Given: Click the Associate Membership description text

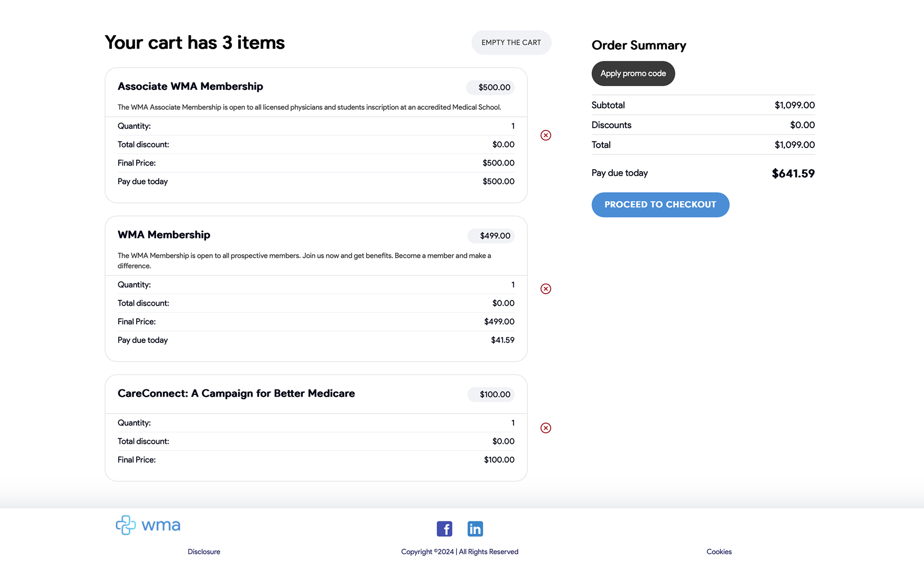Looking at the screenshot, I should click(x=309, y=107).
